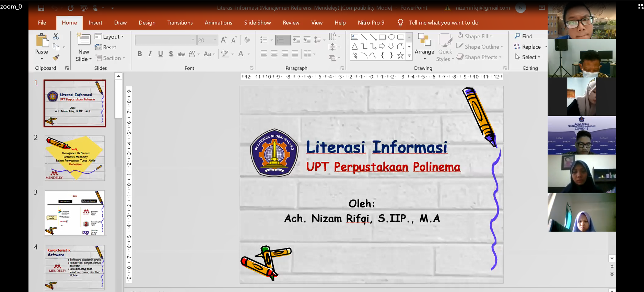The height and width of the screenshot is (292, 644).
Task: Open the font size dropdown showing 20
Action: [x=207, y=40]
